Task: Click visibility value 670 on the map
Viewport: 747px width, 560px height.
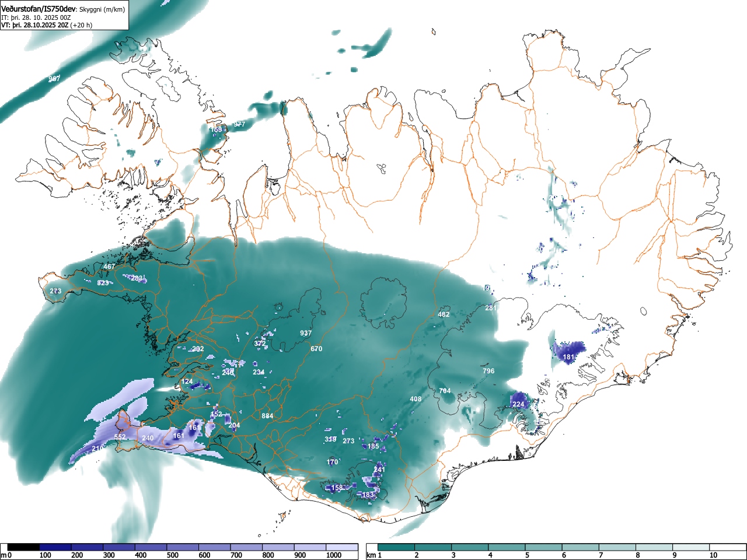Action: click(x=316, y=349)
